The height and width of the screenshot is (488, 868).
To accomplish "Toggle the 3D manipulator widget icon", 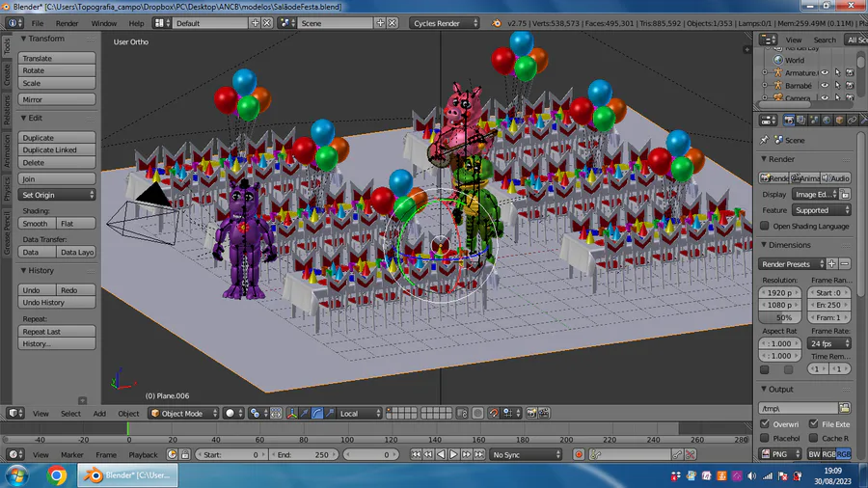I will (x=291, y=414).
